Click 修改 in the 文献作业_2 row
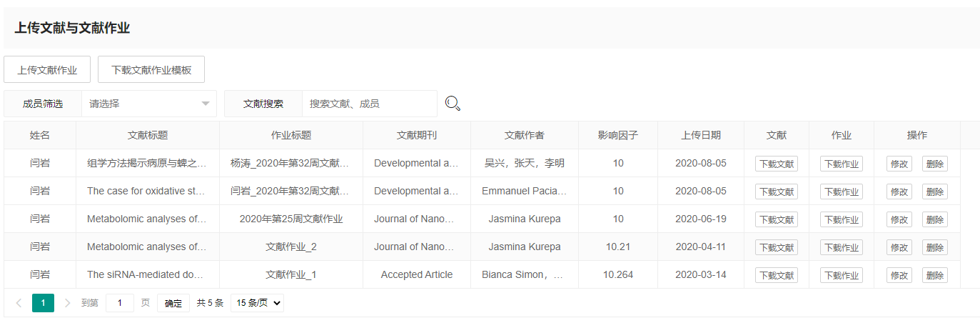This screenshot has height=328, width=980. click(899, 247)
